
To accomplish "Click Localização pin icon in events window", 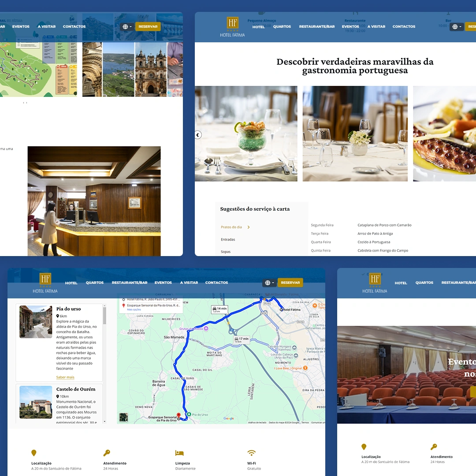I will [364, 446].
